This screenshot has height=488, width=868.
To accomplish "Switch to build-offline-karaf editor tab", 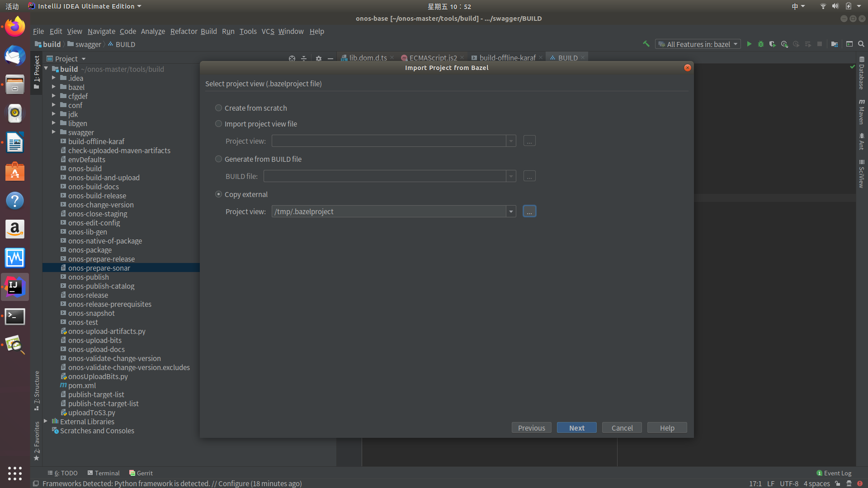I will [x=507, y=58].
